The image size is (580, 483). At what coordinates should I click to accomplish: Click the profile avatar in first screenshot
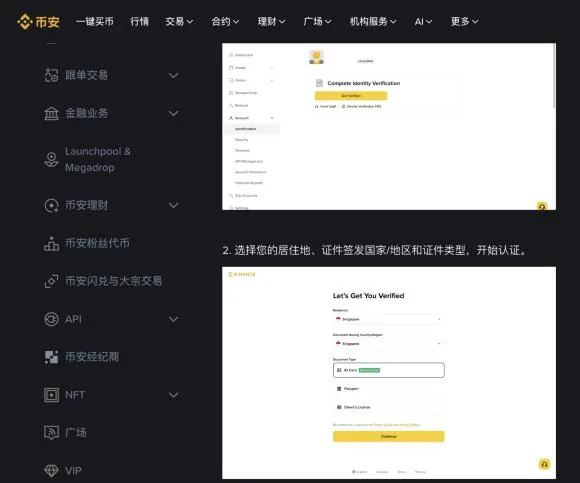[x=316, y=57]
